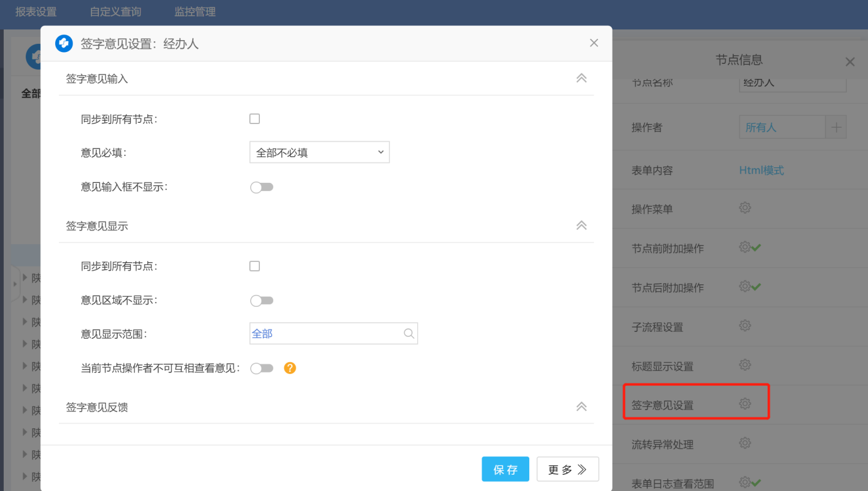This screenshot has height=491, width=868.
Task: Collapse 签字意见输入 section
Action: 581,78
